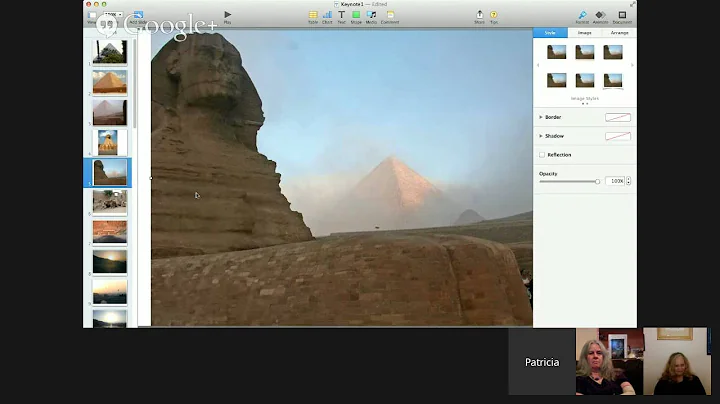
Task: Open the zoom level dropdown
Action: [x=113, y=15]
